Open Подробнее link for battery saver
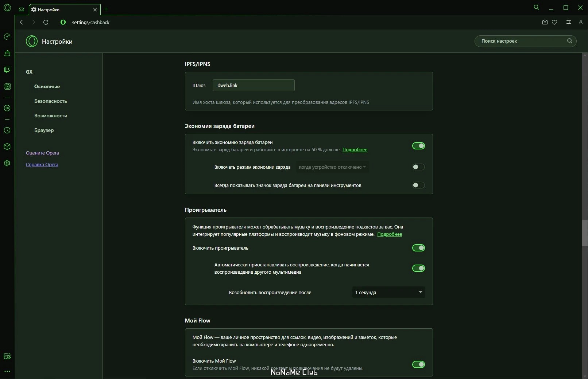 click(x=355, y=149)
